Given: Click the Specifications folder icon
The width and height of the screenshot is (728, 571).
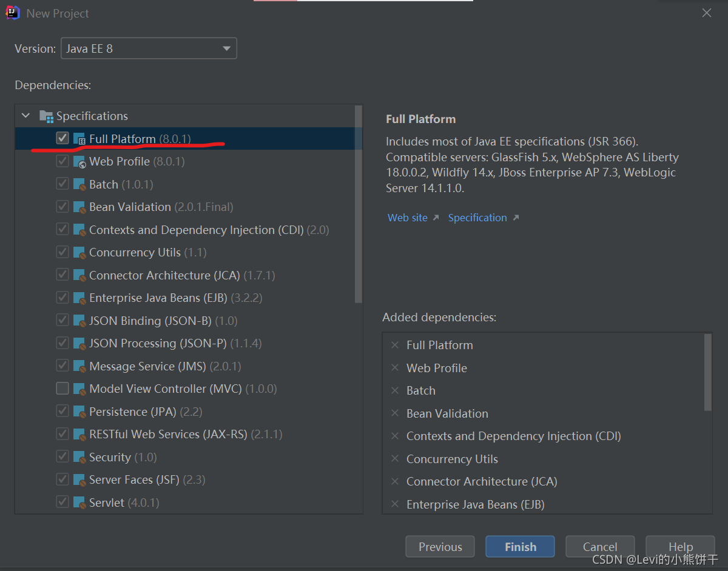Looking at the screenshot, I should pyautogui.click(x=46, y=116).
